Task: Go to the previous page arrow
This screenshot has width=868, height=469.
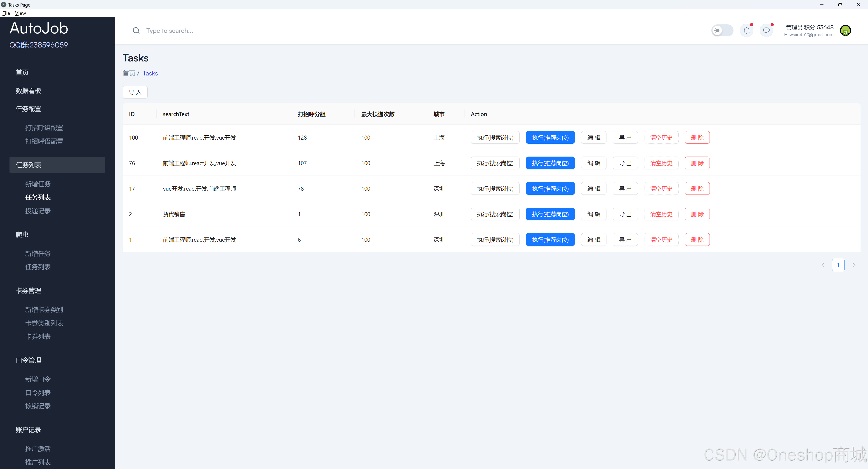Action: tap(823, 265)
